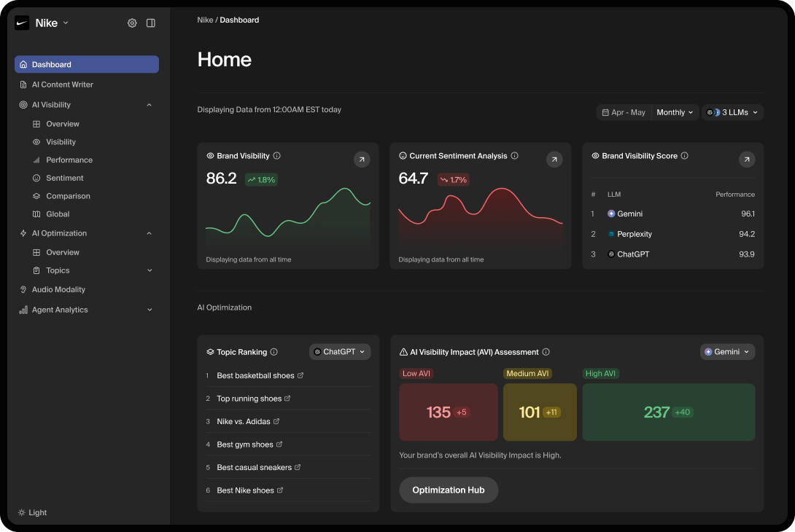Open the Current Sentiment Analysis expand arrow
This screenshot has height=532, width=795.
tap(554, 159)
